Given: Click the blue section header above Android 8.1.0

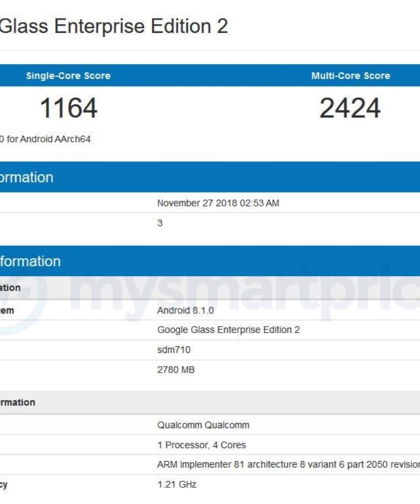Looking at the screenshot, I should tap(210, 261).
